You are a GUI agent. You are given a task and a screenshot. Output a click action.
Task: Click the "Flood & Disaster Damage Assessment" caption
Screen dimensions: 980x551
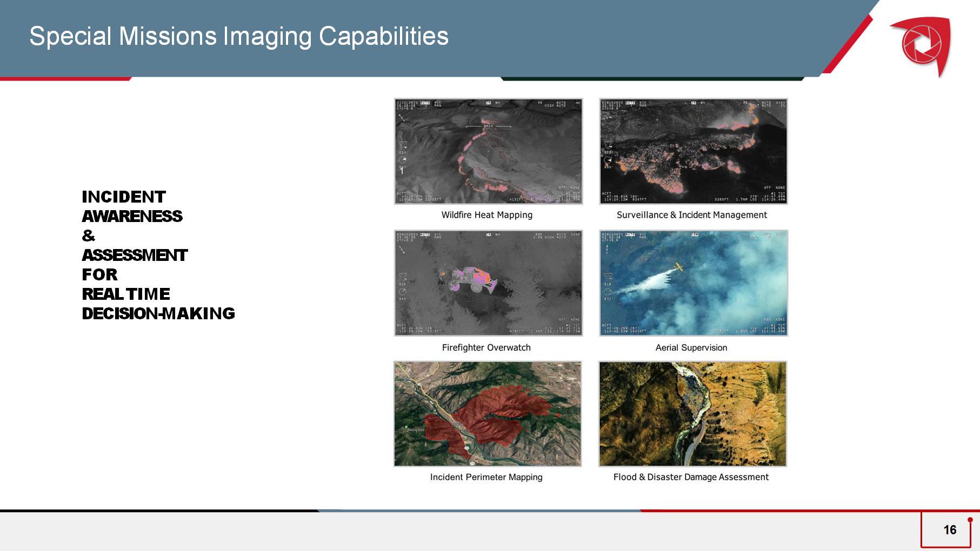point(690,477)
